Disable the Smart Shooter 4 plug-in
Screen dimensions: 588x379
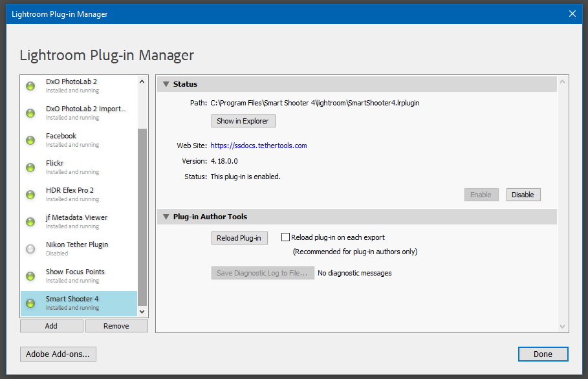(x=523, y=195)
